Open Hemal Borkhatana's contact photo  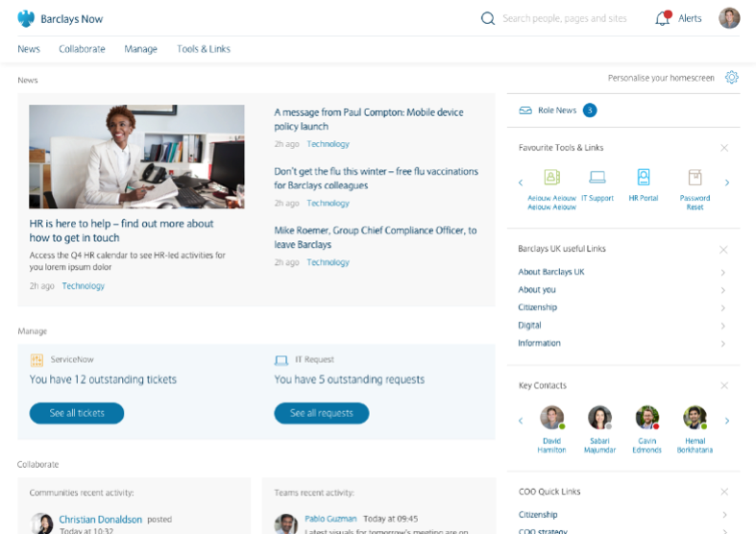pos(695,418)
